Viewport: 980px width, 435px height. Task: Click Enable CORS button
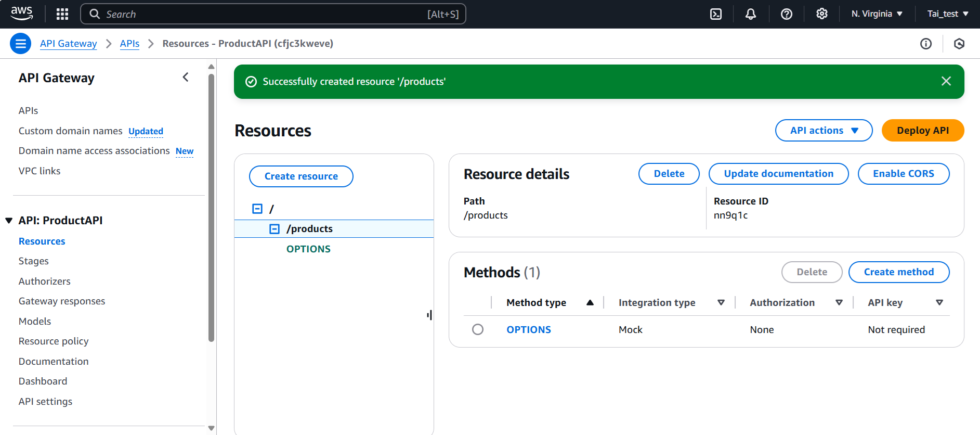point(904,174)
